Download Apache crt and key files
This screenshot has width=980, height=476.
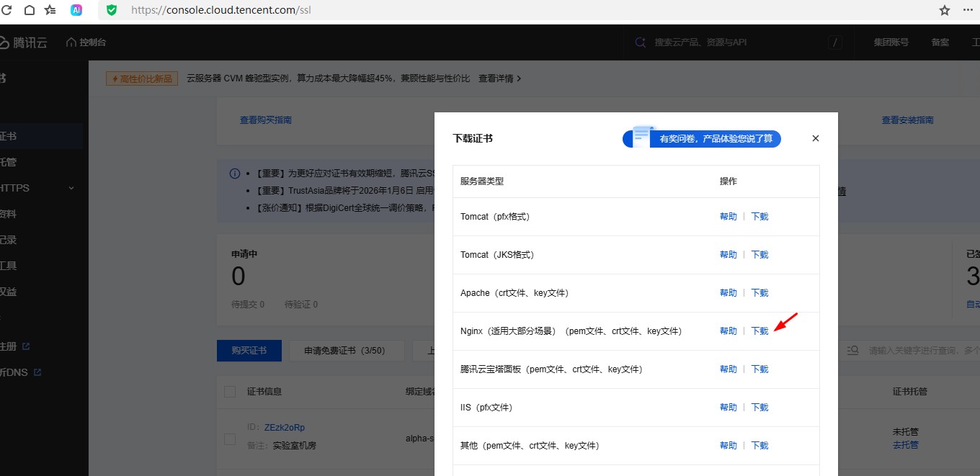(760, 292)
